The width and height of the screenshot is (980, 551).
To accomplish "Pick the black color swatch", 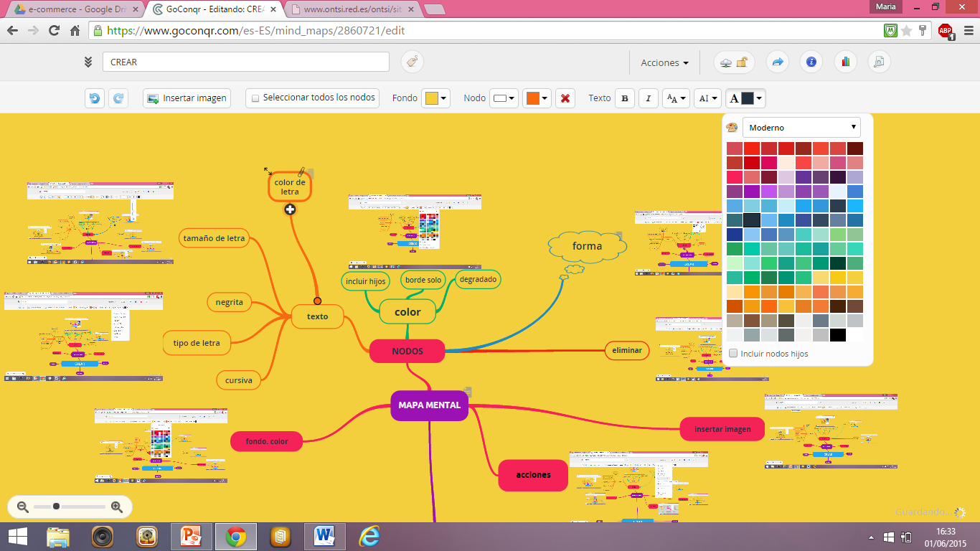I will coord(837,335).
